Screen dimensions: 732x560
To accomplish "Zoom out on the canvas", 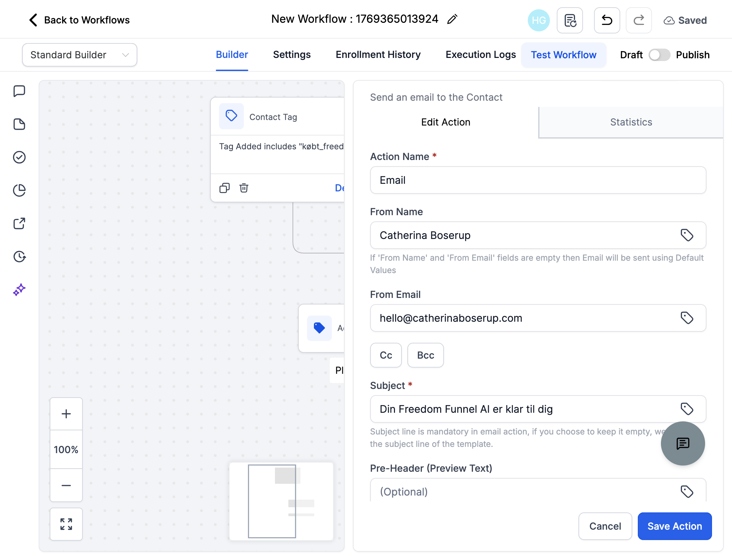I will 66,486.
